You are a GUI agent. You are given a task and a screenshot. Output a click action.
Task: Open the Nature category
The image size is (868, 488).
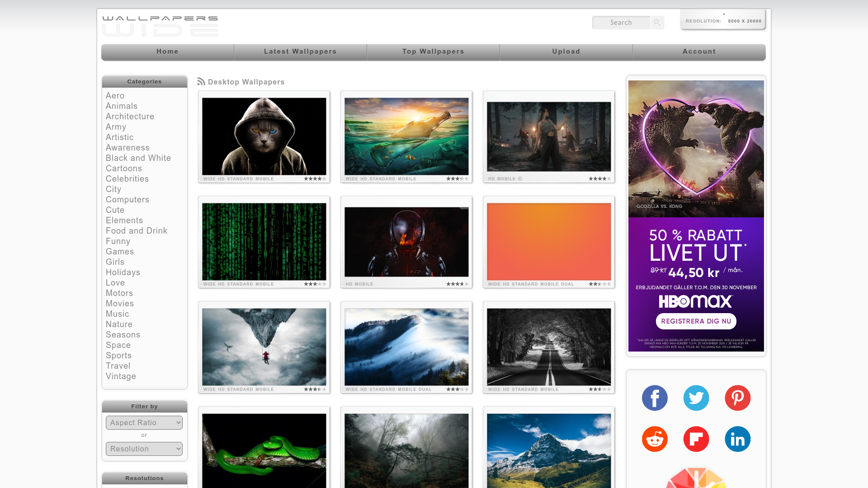point(119,324)
